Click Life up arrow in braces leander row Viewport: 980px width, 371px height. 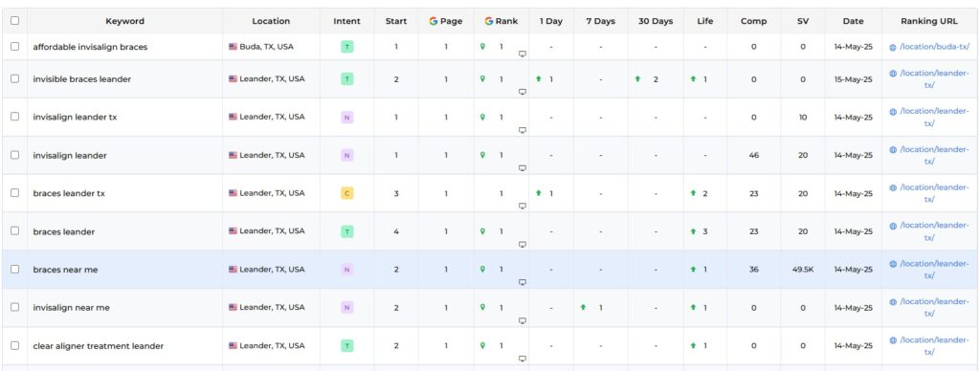click(693, 231)
